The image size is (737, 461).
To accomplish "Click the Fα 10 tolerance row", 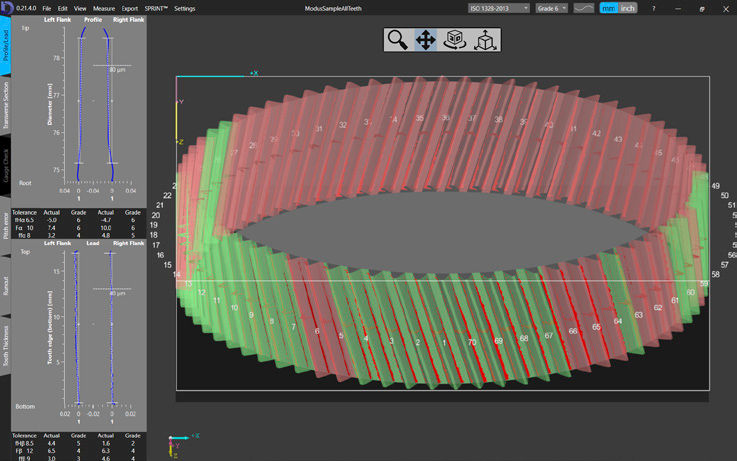I will point(78,228).
